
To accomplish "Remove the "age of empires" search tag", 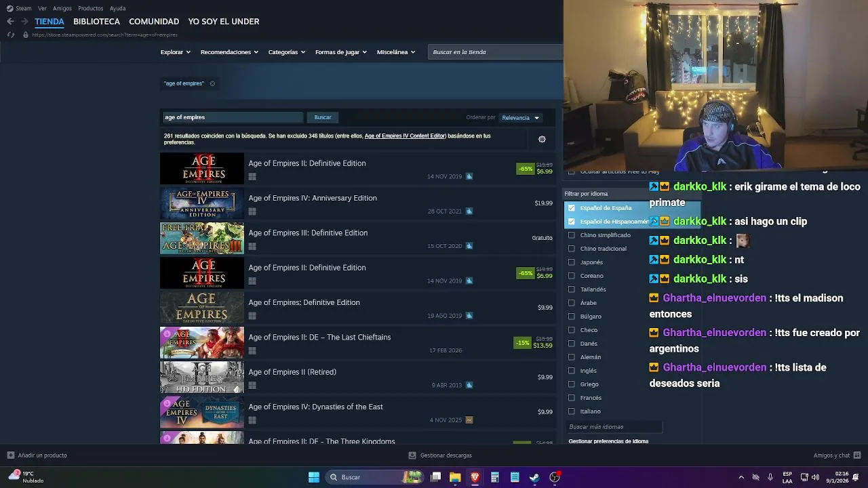I will (212, 83).
